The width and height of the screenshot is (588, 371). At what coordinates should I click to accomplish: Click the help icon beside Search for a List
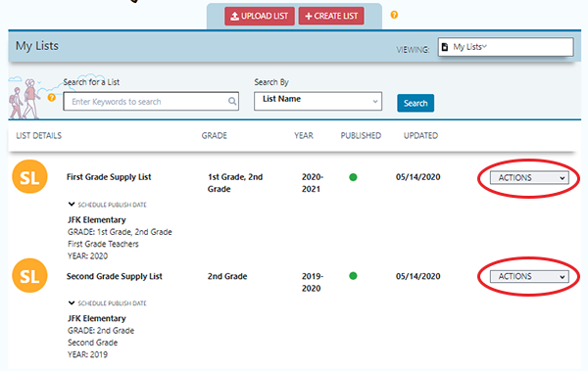point(52,98)
